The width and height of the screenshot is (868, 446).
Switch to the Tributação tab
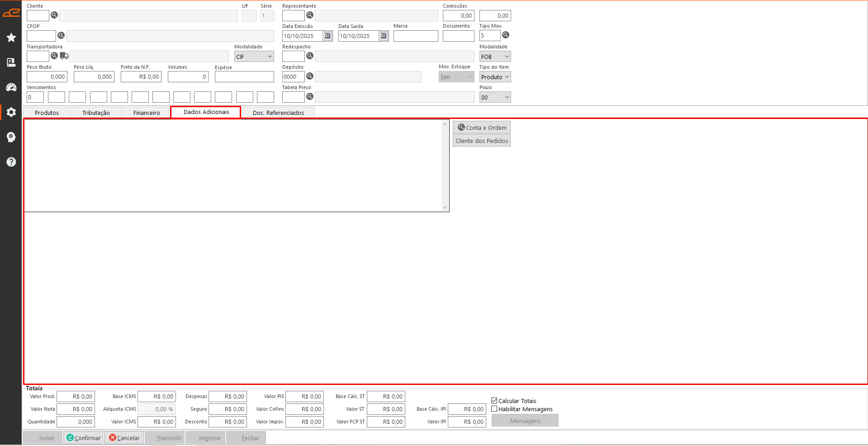pyautogui.click(x=96, y=113)
